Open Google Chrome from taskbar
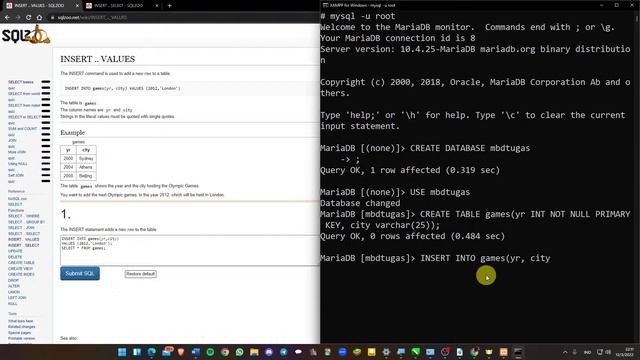Image resolution: width=640 pixels, height=360 pixels. pyautogui.click(x=225, y=352)
